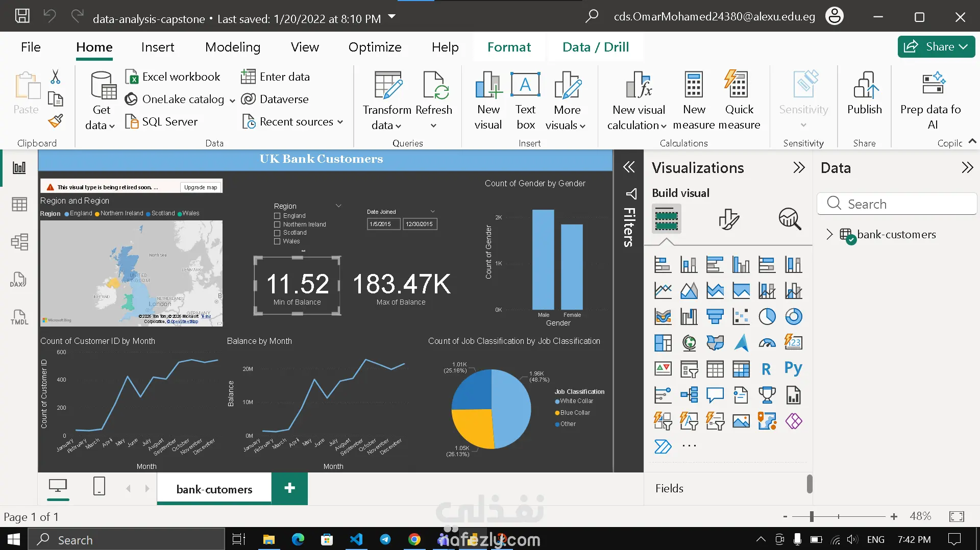This screenshot has width=980, height=550.
Task: Select the bank-cutomers page tab
Action: click(x=214, y=489)
